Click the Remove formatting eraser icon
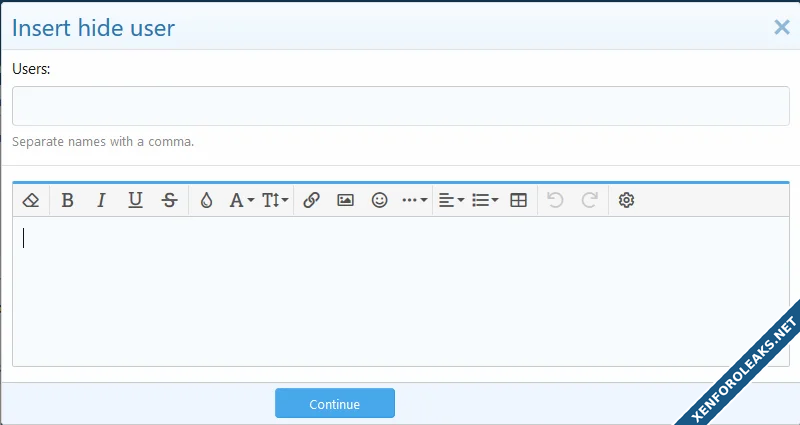The height and width of the screenshot is (425, 800). point(30,200)
